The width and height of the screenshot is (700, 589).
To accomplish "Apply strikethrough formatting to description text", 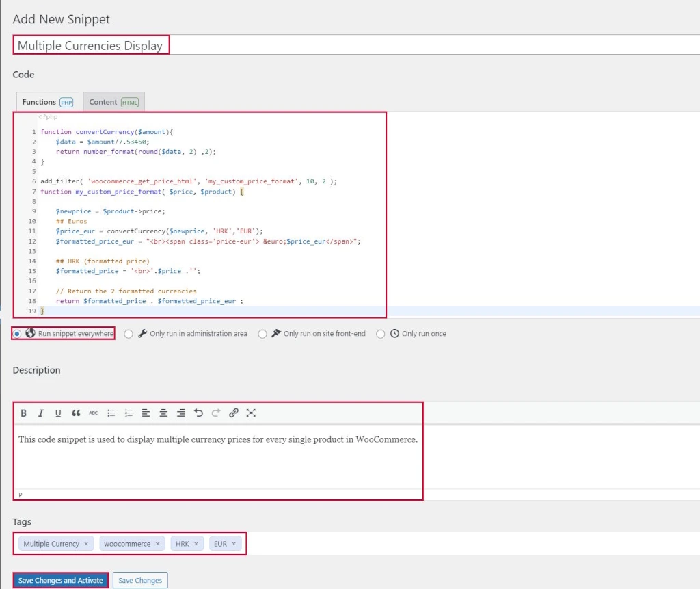I will (93, 413).
